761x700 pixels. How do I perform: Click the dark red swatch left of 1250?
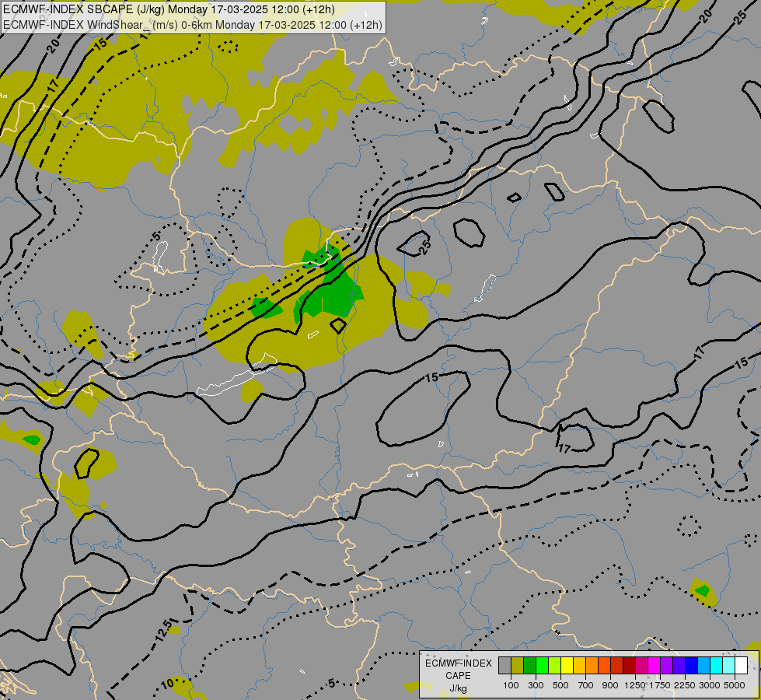[x=630, y=665]
